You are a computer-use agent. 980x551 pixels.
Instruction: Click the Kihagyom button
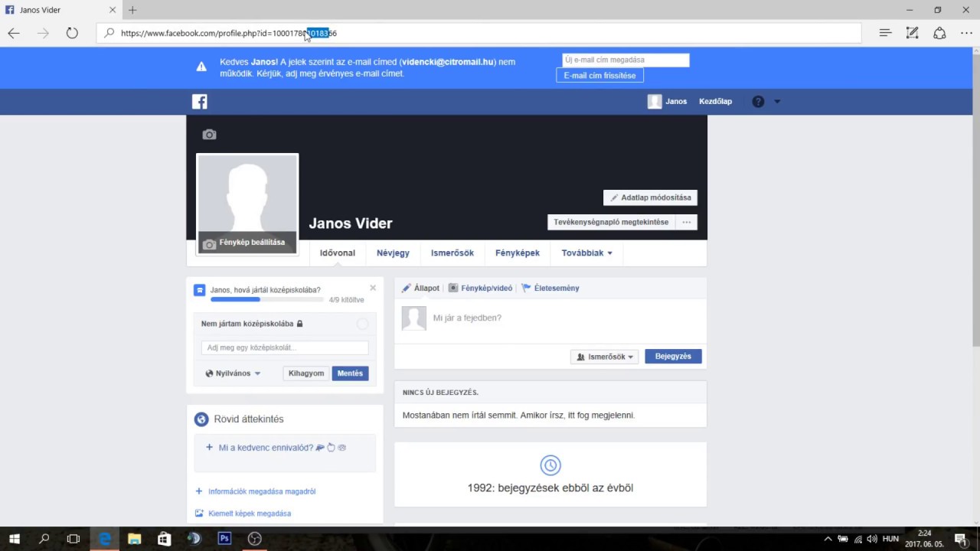point(306,373)
